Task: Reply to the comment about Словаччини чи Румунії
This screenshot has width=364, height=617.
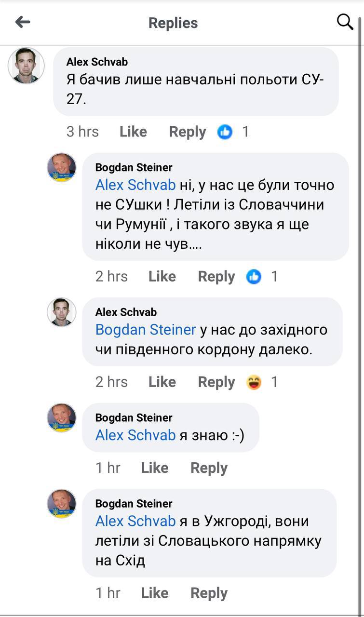Action: 216,276
